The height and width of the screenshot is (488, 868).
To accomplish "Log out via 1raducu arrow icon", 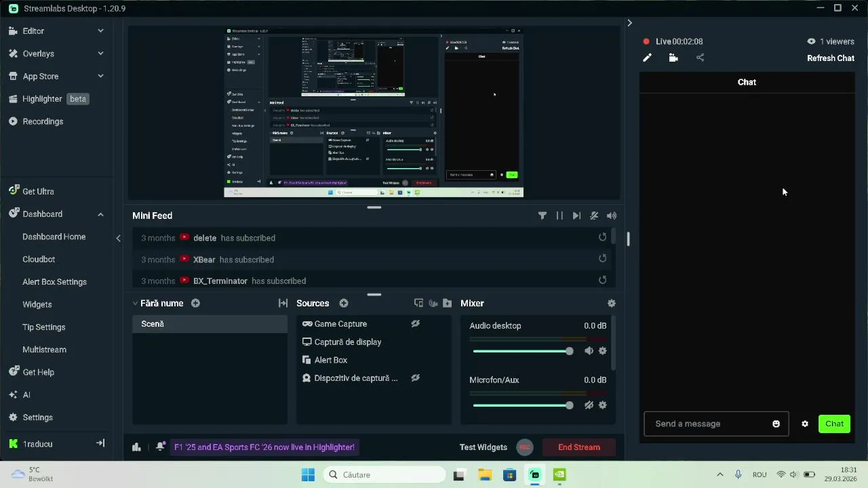I will point(100,443).
